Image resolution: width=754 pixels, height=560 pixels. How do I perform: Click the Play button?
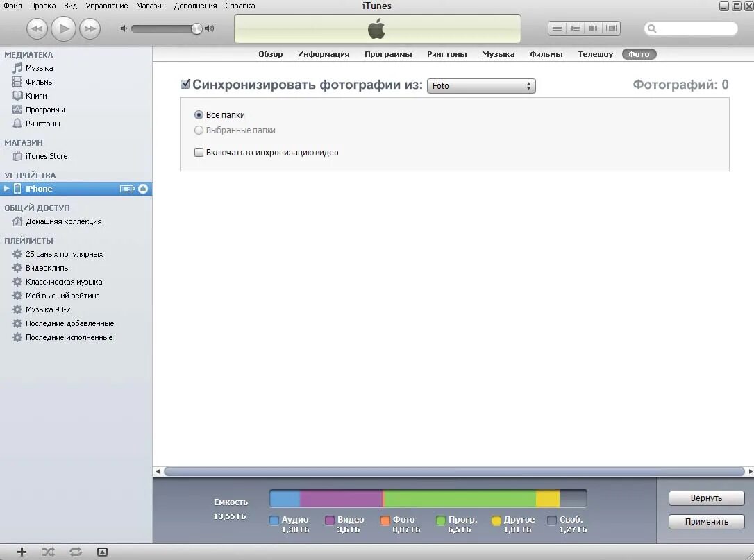click(x=63, y=28)
